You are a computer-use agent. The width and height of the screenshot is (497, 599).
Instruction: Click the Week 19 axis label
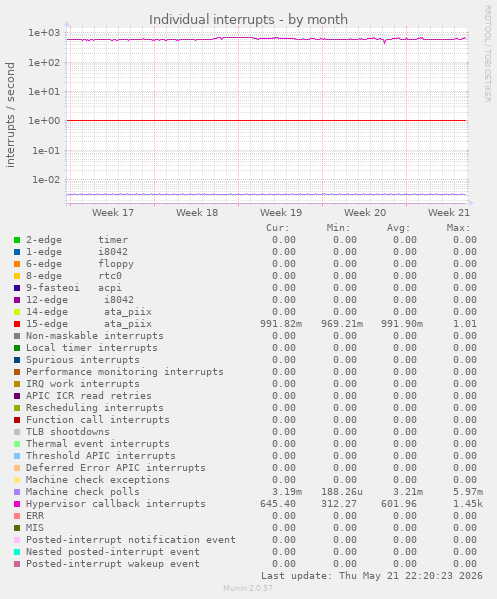pos(281,213)
